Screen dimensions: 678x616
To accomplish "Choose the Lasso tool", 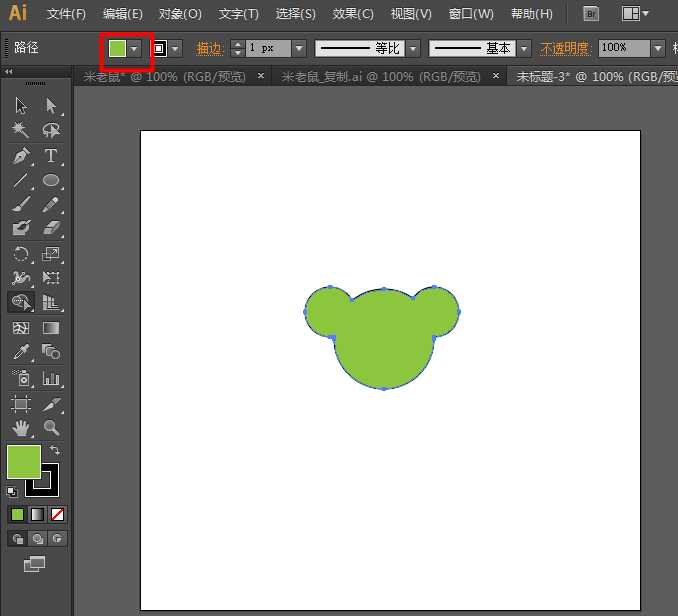I will [x=51, y=130].
